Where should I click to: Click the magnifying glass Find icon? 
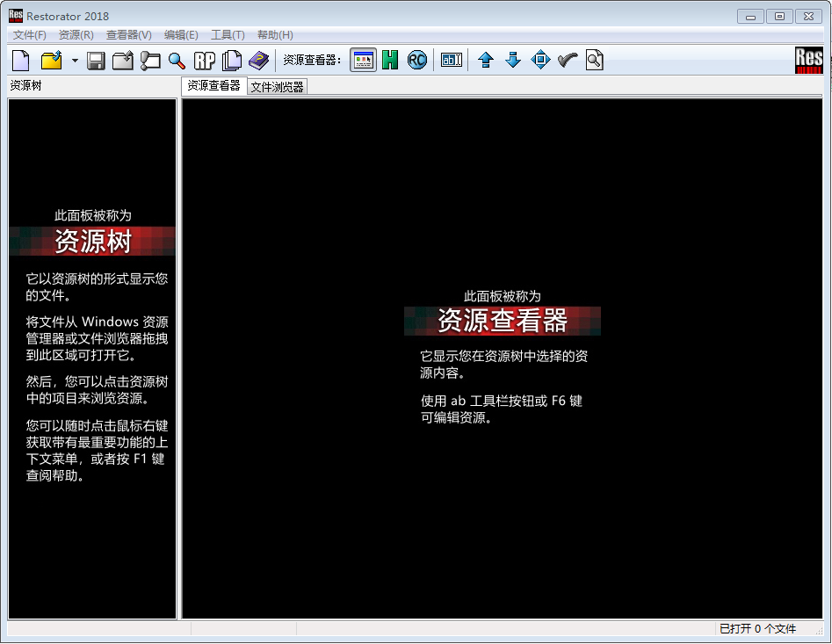177,60
